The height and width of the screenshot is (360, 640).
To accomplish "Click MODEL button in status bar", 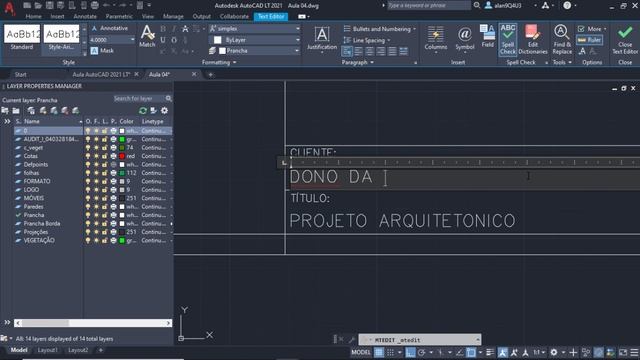I will coord(361,352).
